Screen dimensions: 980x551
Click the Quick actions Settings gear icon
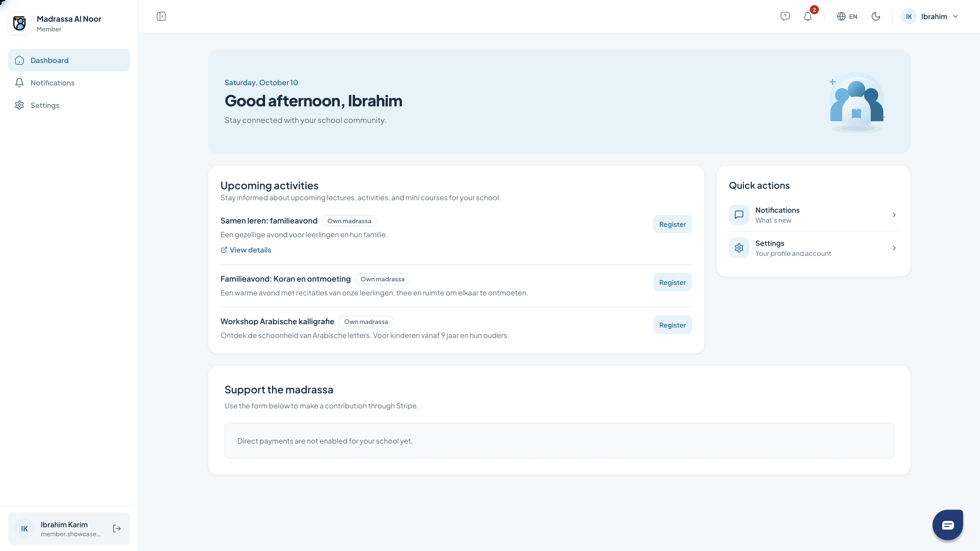pyautogui.click(x=739, y=248)
